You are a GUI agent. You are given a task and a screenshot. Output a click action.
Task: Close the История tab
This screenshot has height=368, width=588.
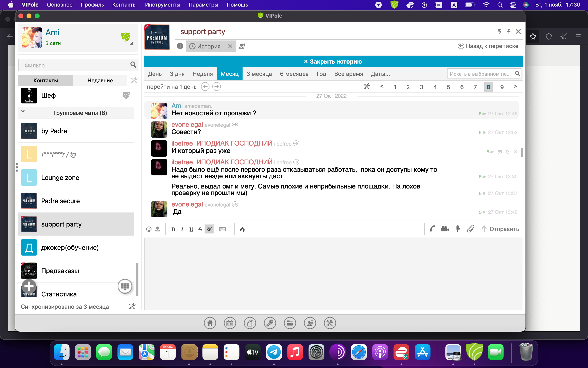coord(230,46)
